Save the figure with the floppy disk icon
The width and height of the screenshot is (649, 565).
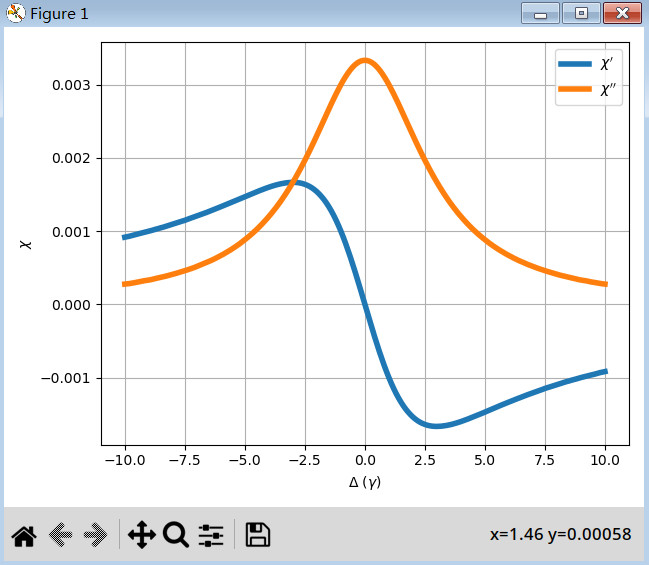point(257,535)
